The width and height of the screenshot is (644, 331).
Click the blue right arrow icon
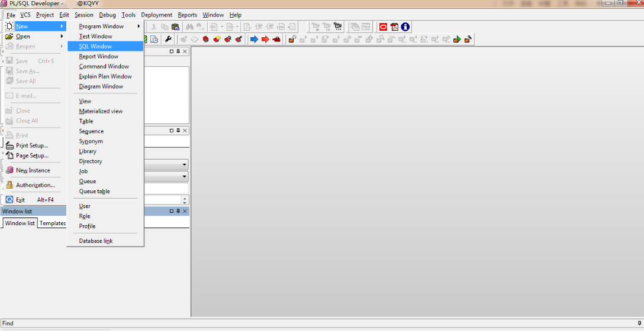[255, 40]
